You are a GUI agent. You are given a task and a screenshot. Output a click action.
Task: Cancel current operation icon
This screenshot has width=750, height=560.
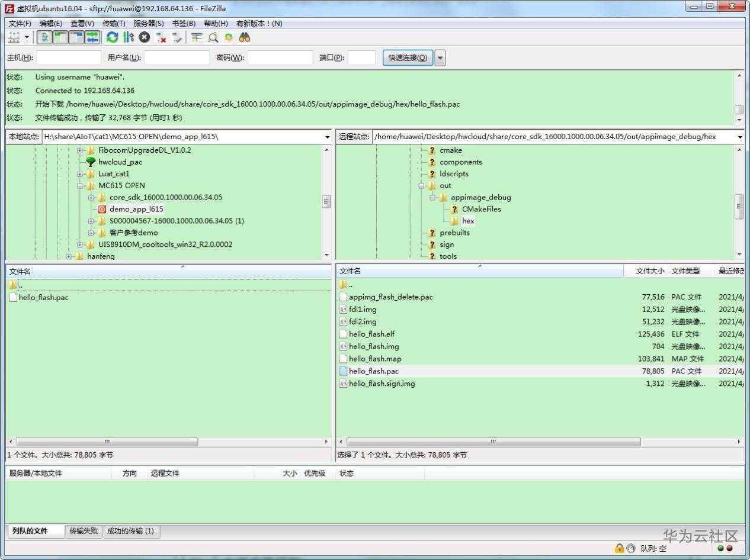pos(144,37)
